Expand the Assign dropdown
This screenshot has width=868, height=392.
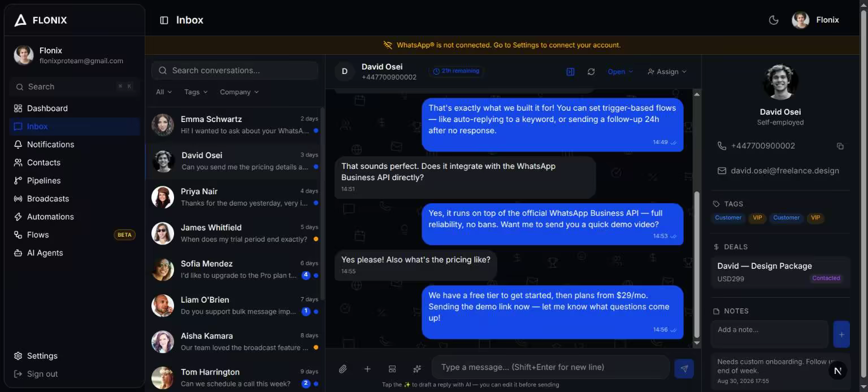click(x=667, y=72)
